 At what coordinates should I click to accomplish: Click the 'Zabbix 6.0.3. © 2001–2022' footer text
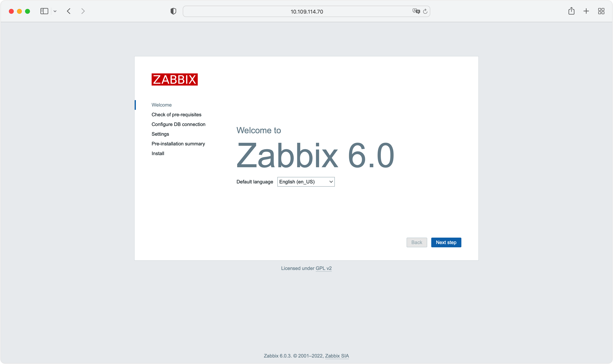click(293, 356)
